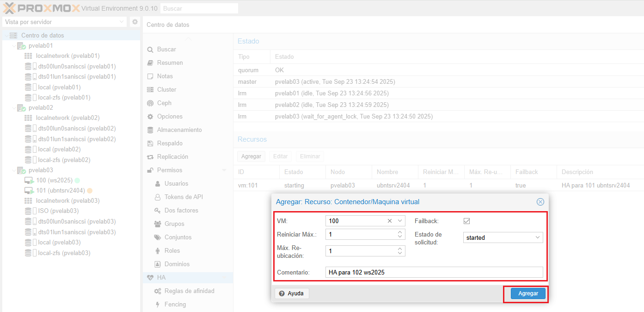Screen dimensions: 644x312
Task: Collapse the pvelab03 tree node
Action: coord(14,170)
